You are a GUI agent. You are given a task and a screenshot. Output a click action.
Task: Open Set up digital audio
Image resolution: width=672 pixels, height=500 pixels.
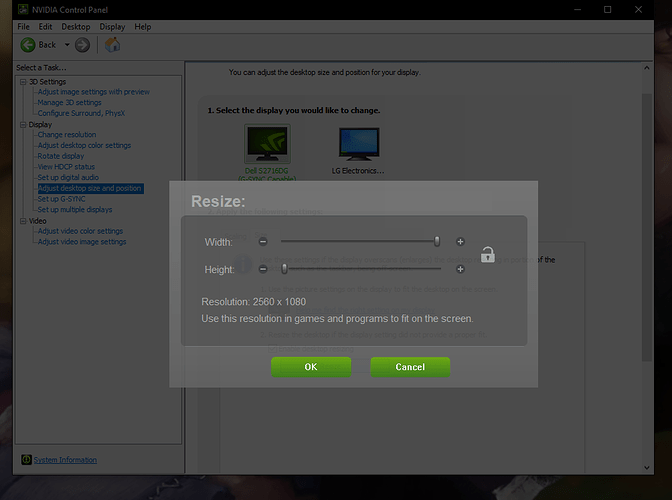click(x=68, y=177)
